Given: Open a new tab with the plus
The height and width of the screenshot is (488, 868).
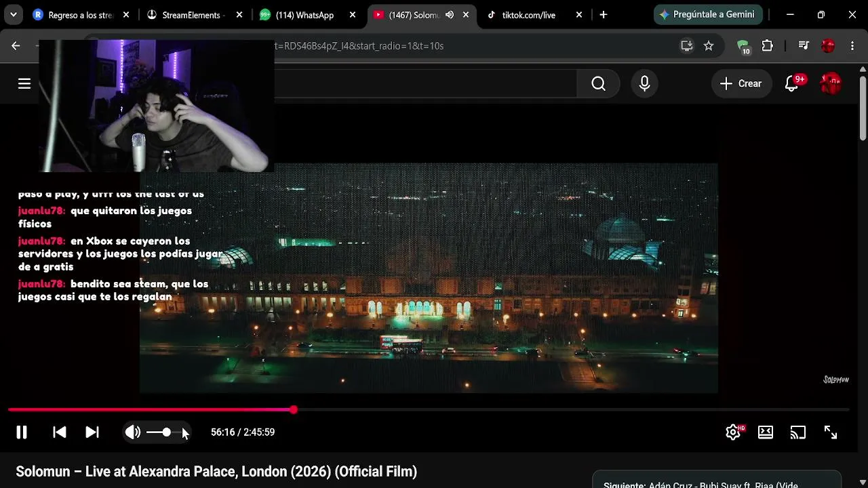Looking at the screenshot, I should tap(603, 15).
